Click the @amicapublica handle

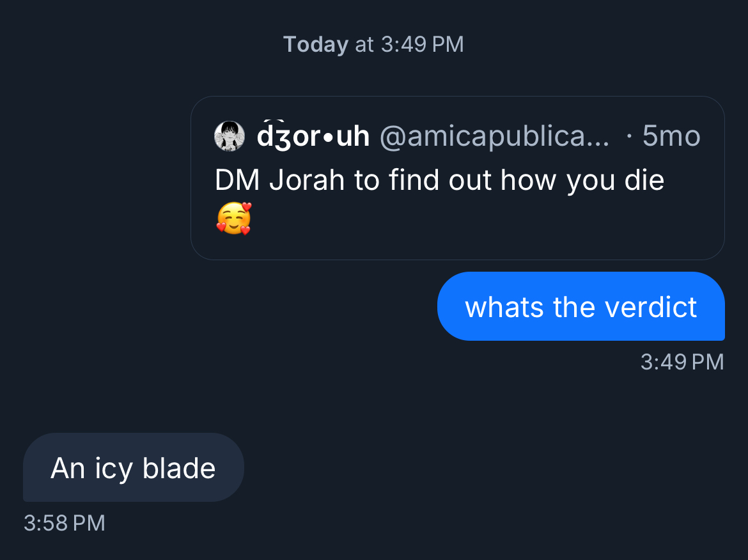point(486,136)
